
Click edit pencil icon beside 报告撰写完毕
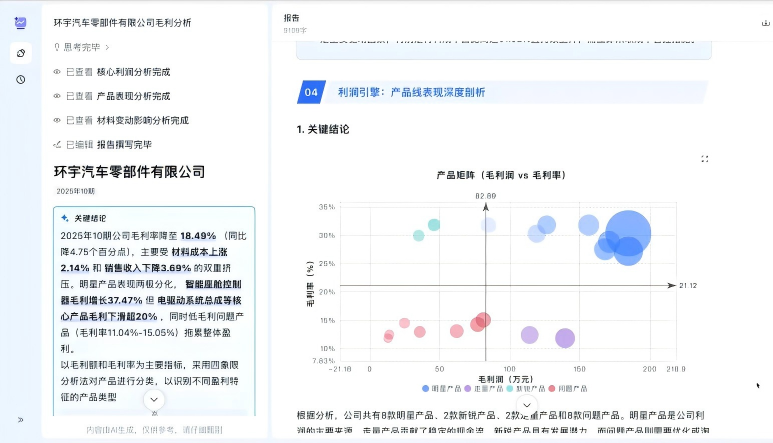click(x=57, y=144)
